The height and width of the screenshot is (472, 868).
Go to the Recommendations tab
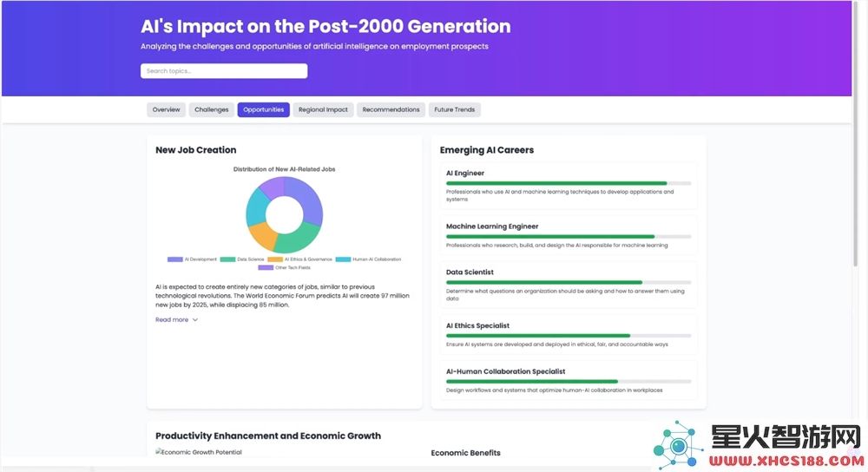[x=391, y=109]
